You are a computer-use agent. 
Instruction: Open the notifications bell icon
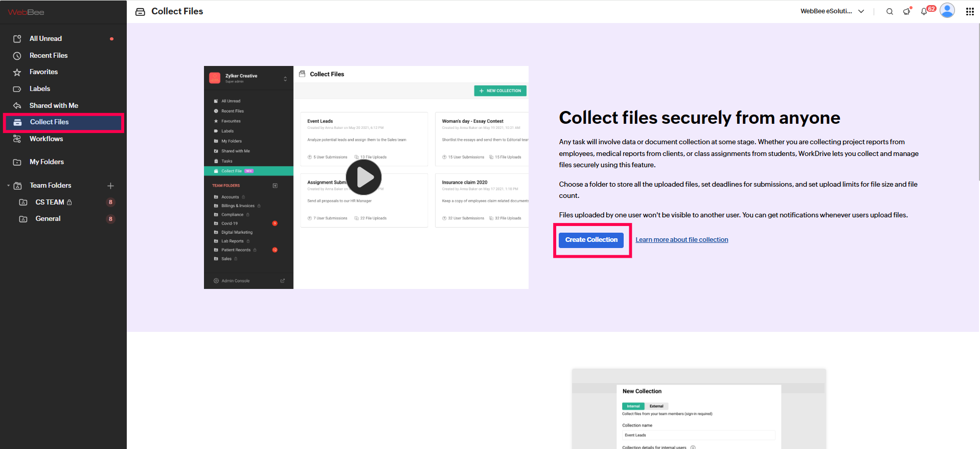pos(924,12)
